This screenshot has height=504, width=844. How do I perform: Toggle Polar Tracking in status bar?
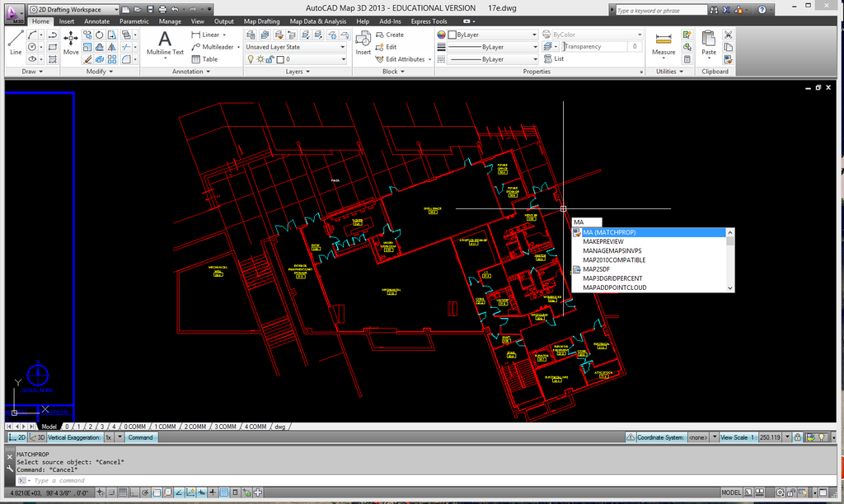point(145,492)
